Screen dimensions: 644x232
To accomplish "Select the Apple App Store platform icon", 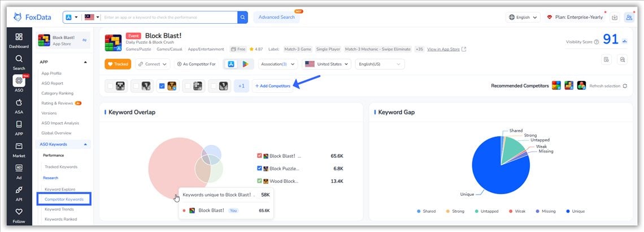I will [231, 64].
